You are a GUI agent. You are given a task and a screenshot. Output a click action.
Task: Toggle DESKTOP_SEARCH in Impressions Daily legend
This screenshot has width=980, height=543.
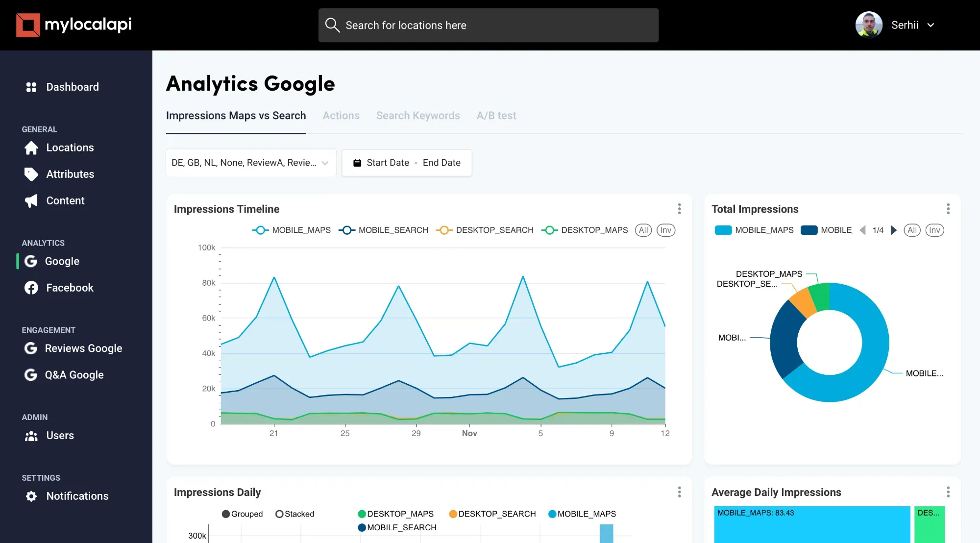pyautogui.click(x=492, y=514)
